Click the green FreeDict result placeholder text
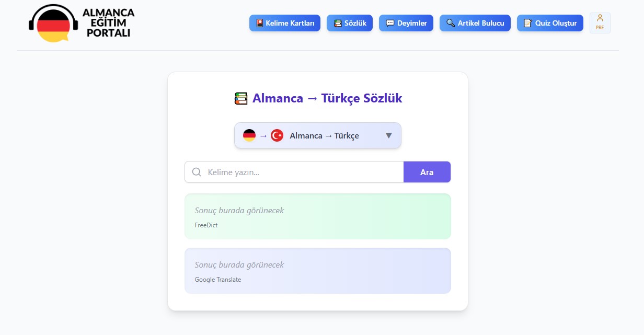Screen dimensions: 644x335 point(239,211)
